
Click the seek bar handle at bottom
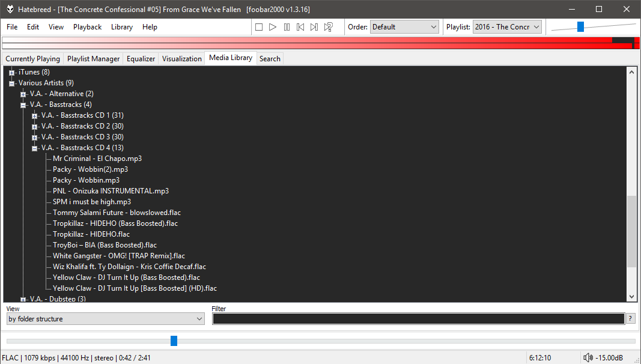click(x=174, y=341)
